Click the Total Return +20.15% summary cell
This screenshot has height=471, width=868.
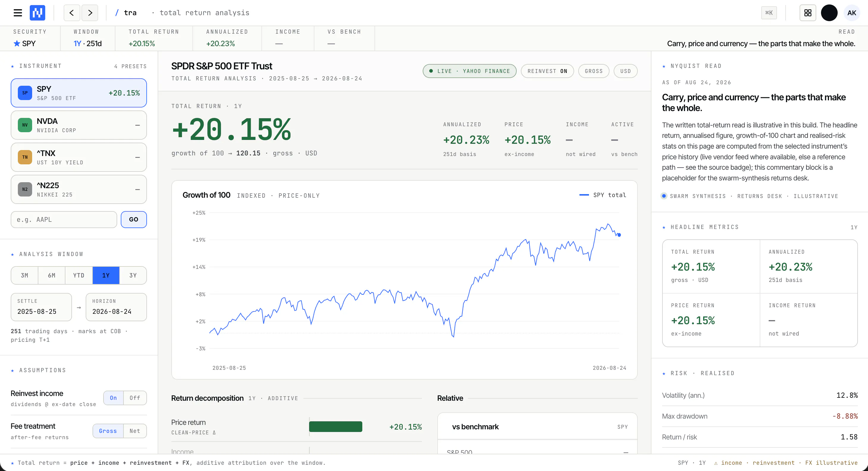[x=154, y=38]
